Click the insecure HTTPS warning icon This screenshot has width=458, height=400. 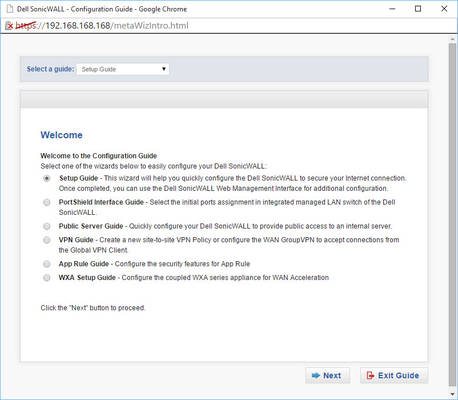[9, 26]
